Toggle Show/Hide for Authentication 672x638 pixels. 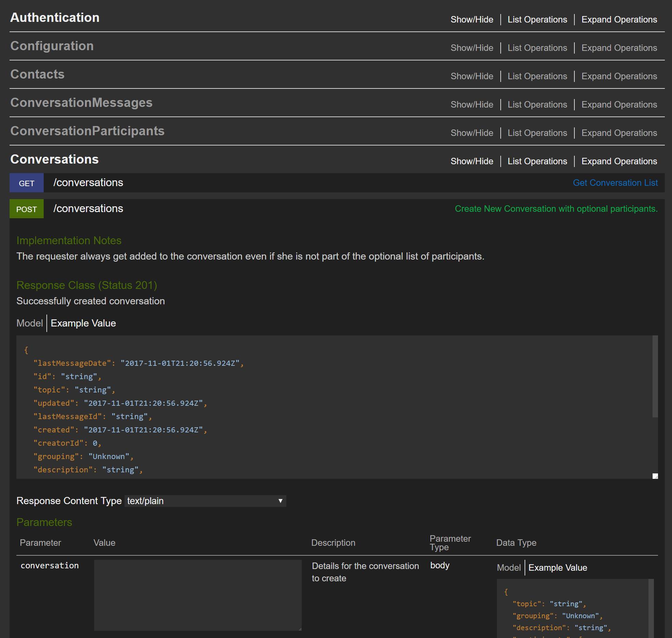[x=472, y=19]
